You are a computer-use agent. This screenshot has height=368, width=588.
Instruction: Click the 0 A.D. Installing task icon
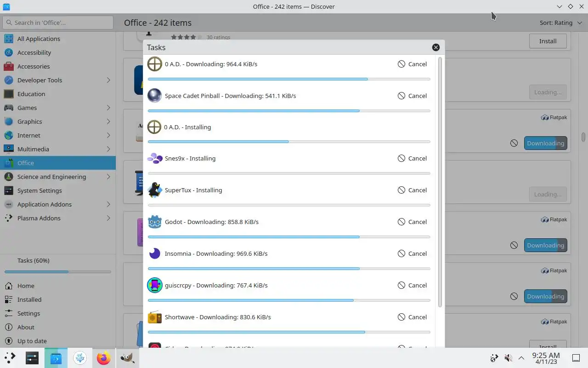coord(154,127)
